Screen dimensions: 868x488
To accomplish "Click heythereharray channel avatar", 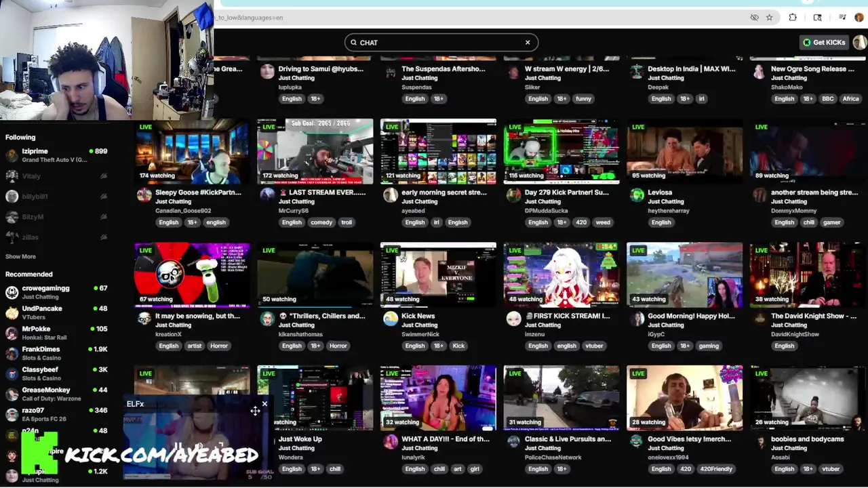I will coord(636,195).
